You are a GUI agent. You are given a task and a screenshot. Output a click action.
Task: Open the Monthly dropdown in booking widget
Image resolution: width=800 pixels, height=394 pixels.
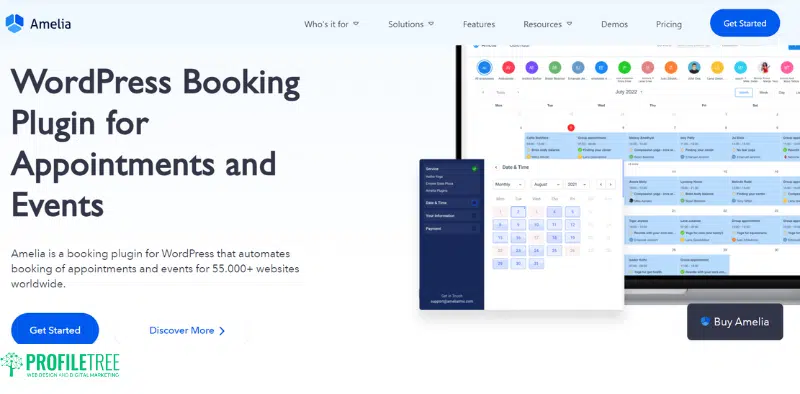[x=508, y=184]
